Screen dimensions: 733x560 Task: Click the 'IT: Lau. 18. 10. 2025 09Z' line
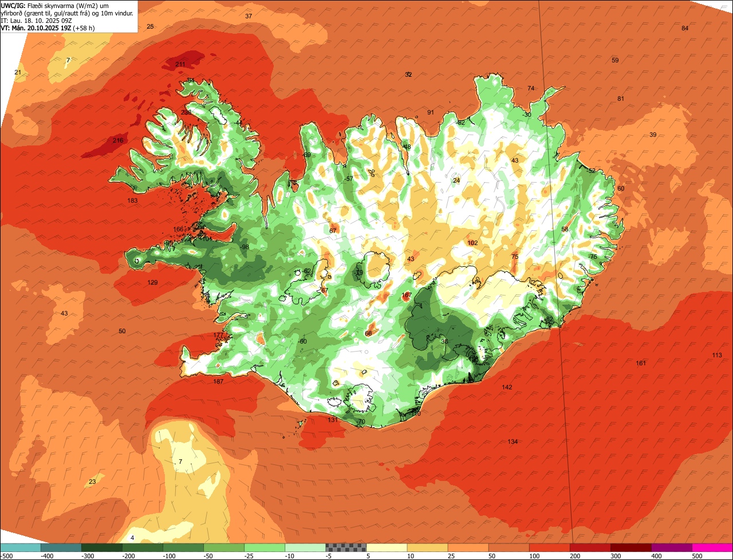[36, 20]
